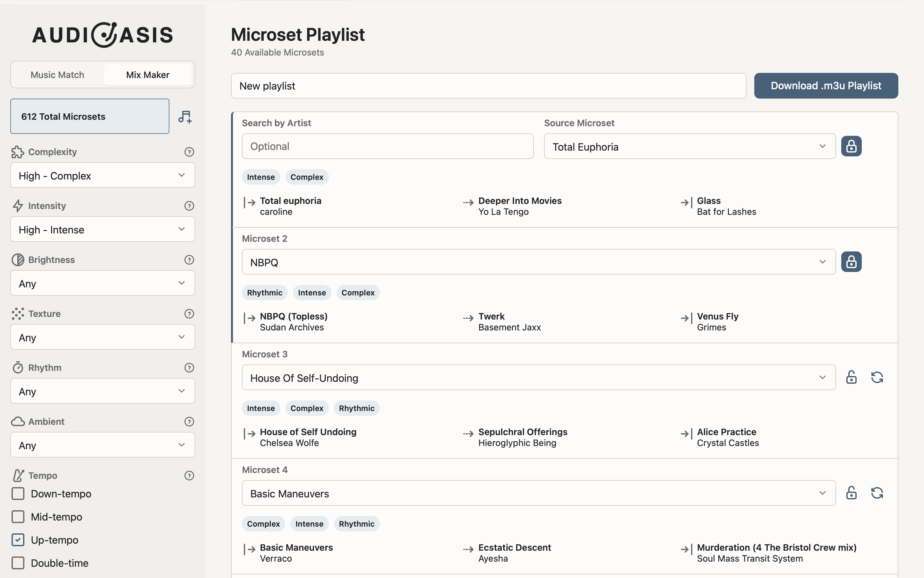Click the Brightness icon
Image resolution: width=924 pixels, height=578 pixels.
(x=18, y=259)
